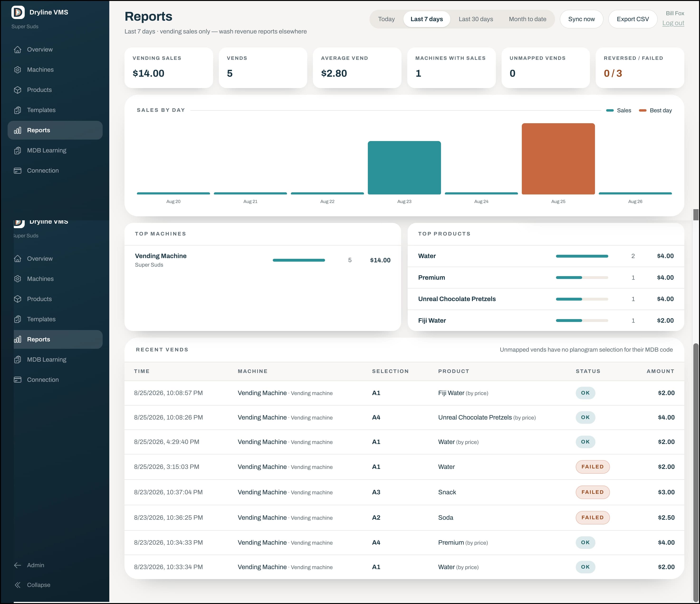Click the Templates clipboard icon in the upper sidebar
Screen dimensions: 700x604
tap(18, 110)
